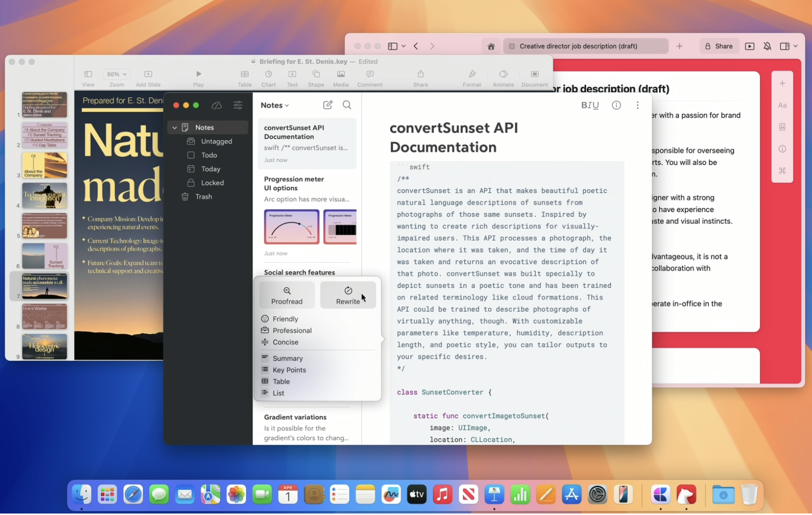Screen dimensions: 812x515
Task: Toggle the sidebar in the pink Craft window
Action: 393,46
